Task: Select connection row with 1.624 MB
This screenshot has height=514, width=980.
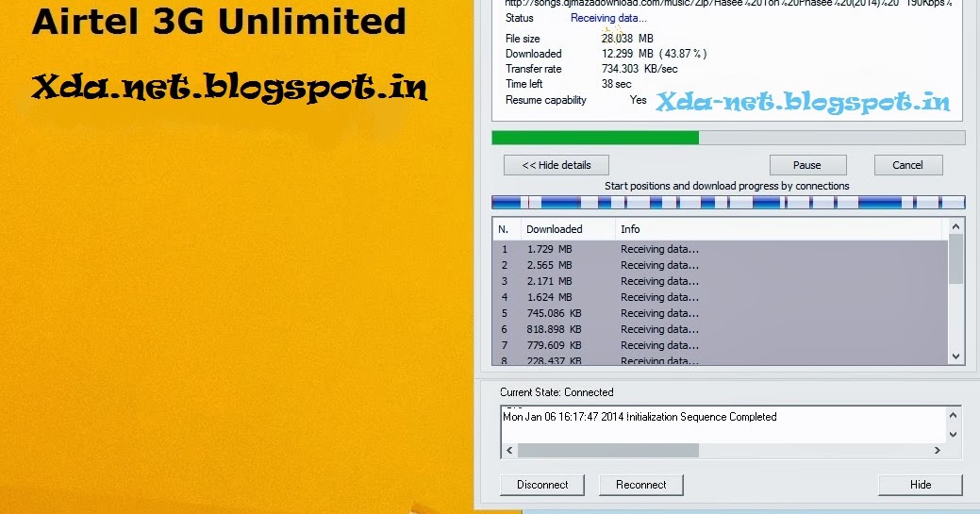Action: coord(721,297)
